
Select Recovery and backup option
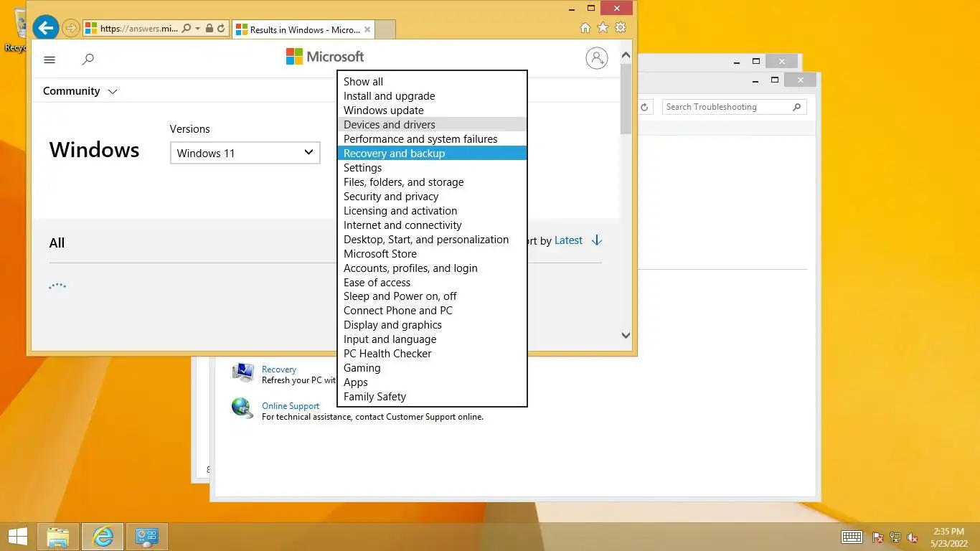point(432,154)
